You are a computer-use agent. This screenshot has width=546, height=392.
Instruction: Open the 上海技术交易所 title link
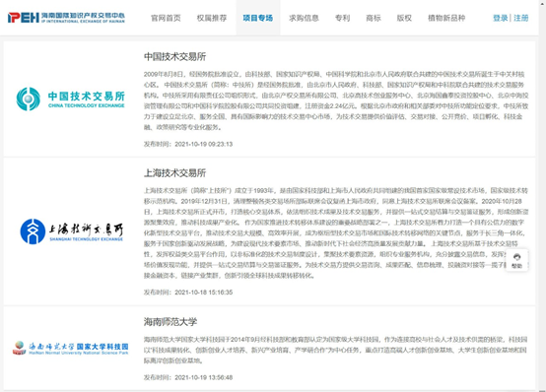174,172
